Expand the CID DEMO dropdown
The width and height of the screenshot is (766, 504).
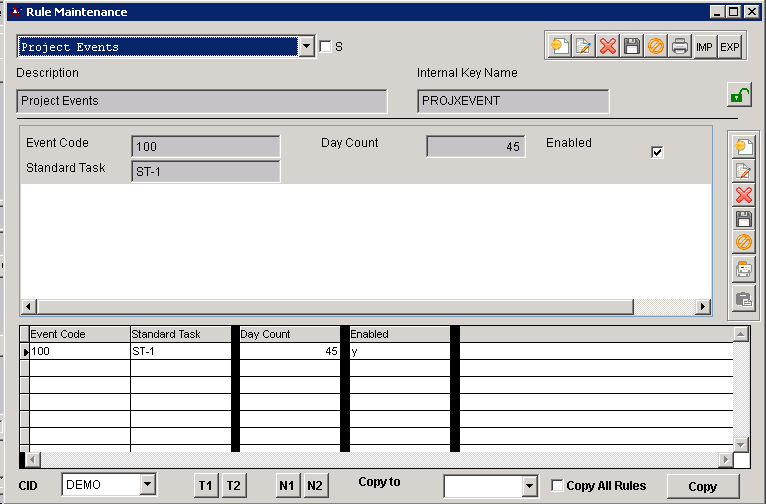tap(148, 485)
